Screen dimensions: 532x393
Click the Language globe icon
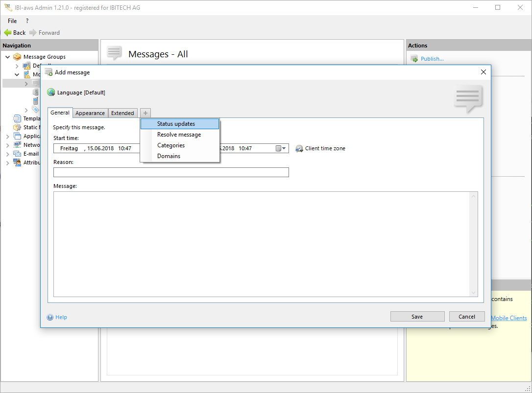(51, 92)
